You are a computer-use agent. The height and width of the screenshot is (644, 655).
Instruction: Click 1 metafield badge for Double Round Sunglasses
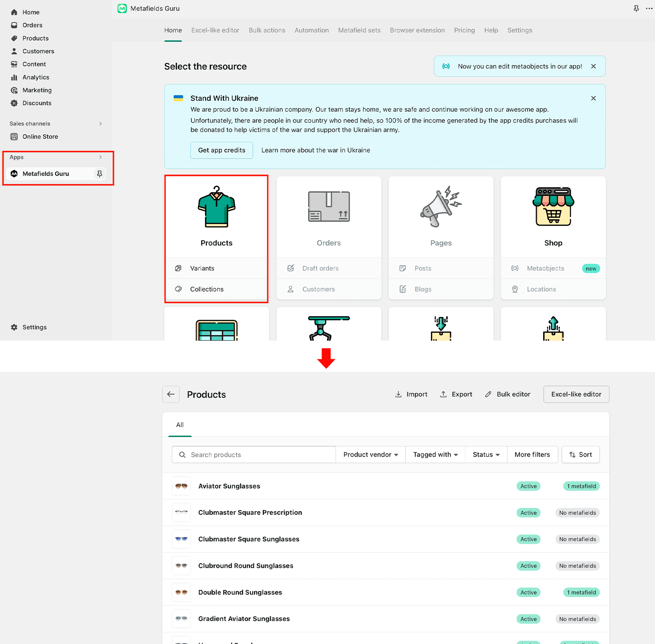tap(581, 592)
